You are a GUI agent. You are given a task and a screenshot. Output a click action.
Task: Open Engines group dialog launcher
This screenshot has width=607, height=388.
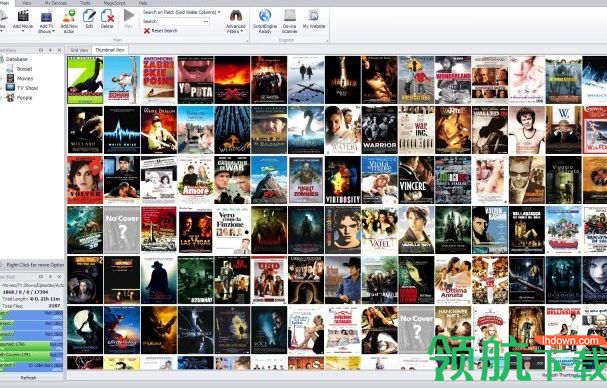(327, 40)
